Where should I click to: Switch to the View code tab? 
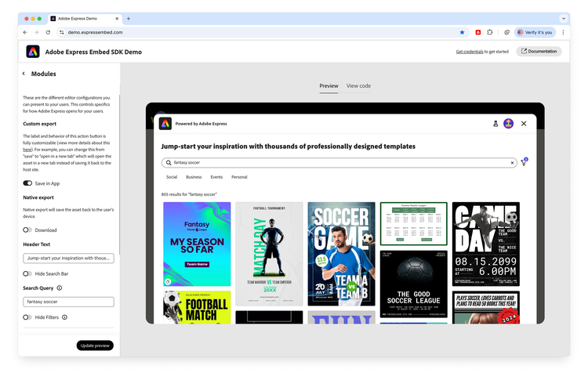[x=358, y=85]
